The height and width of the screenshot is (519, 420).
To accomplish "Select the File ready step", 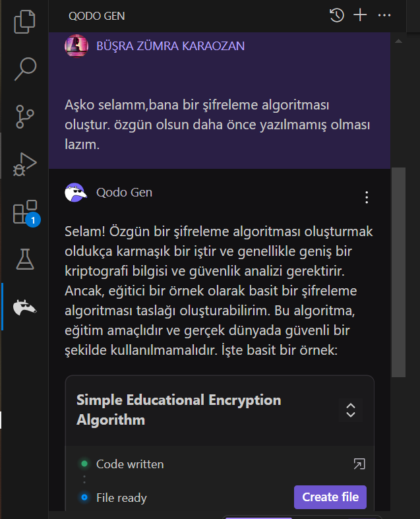I will 121,497.
